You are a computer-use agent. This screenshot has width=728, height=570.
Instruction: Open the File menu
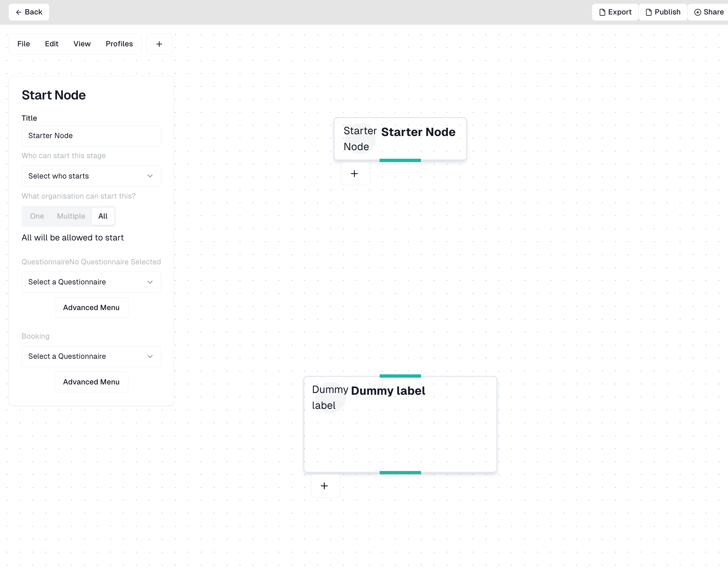coord(23,44)
